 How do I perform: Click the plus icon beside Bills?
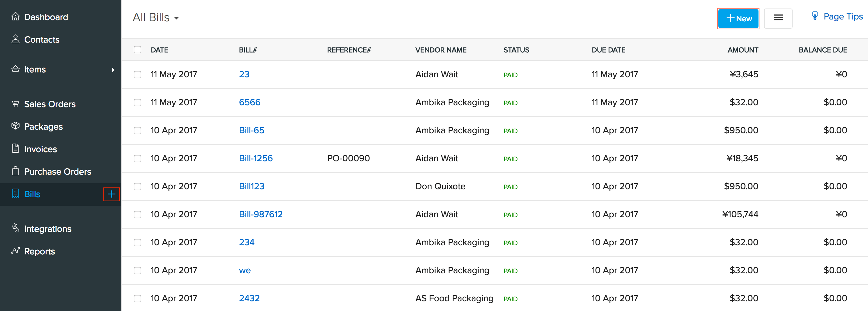click(x=111, y=194)
